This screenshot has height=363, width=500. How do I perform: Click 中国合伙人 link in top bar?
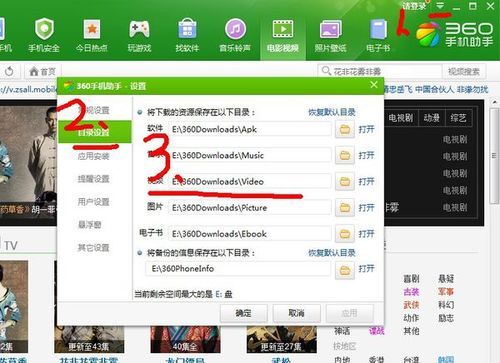pyautogui.click(x=434, y=89)
